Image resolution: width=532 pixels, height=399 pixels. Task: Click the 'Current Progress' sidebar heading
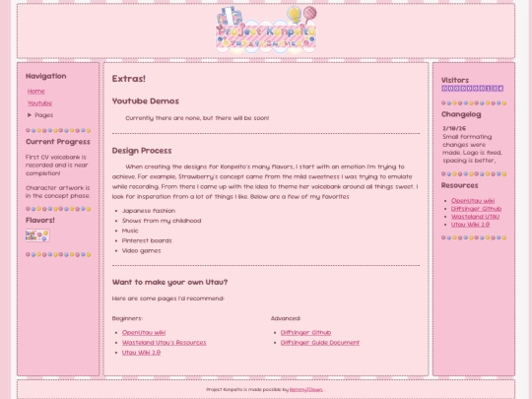[x=58, y=142]
